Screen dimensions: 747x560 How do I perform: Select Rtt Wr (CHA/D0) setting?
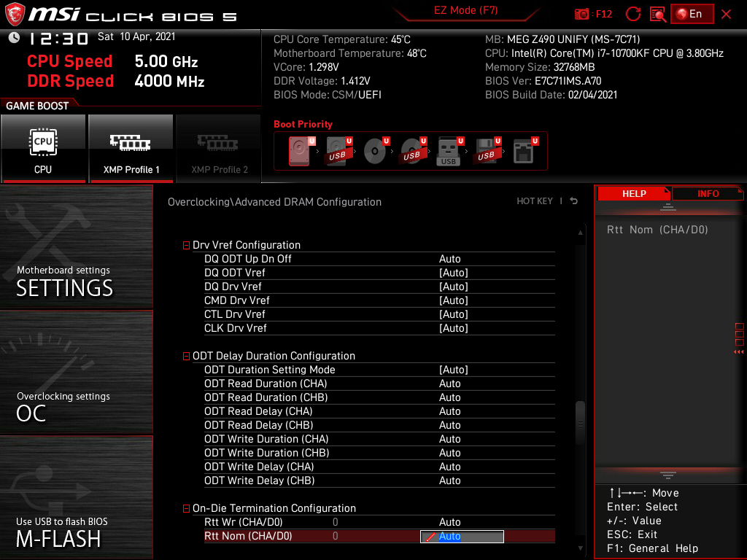(x=379, y=522)
